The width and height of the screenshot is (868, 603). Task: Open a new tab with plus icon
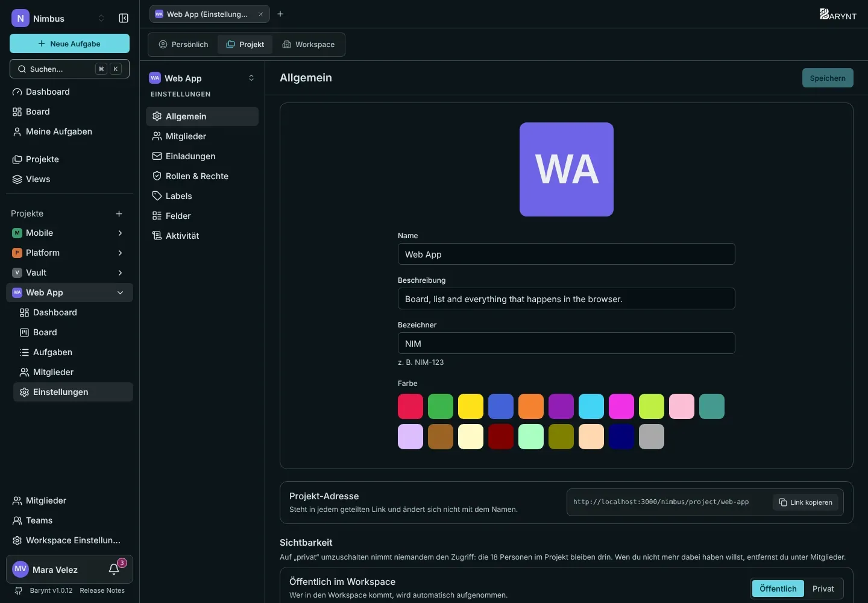pos(280,14)
